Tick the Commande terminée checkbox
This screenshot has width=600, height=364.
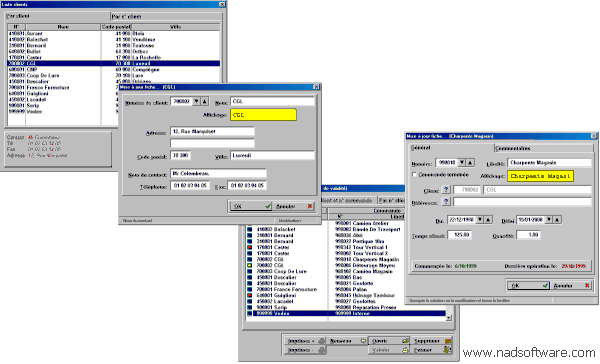point(414,175)
